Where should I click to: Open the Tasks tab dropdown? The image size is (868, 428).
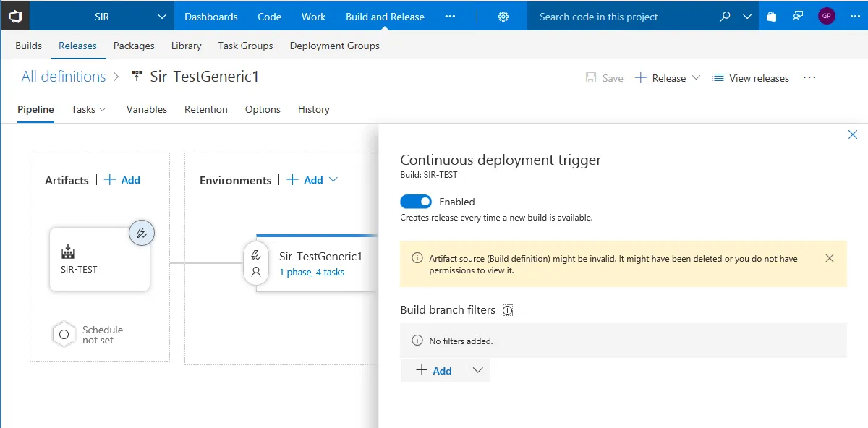(x=89, y=109)
